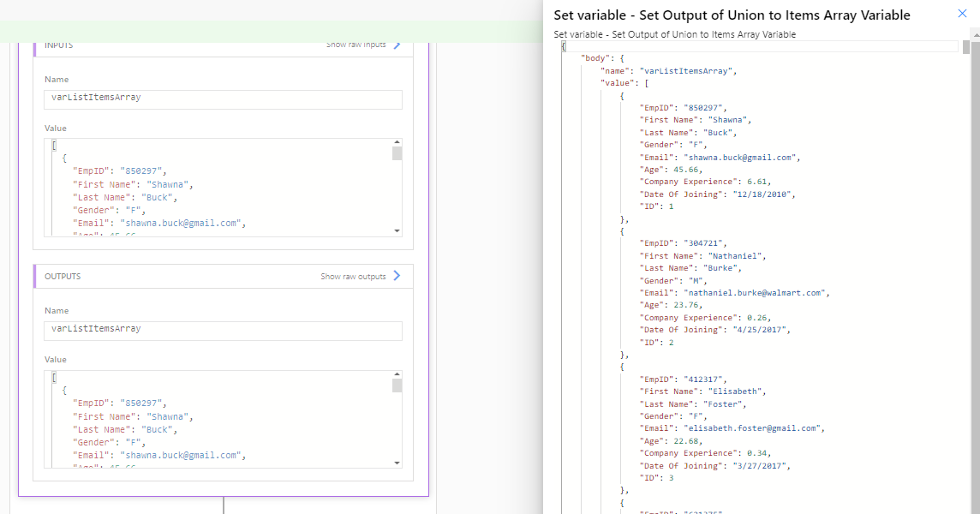980x514 pixels.
Task: Click down arrow of INPUTS Value scrollbar
Action: 397,230
